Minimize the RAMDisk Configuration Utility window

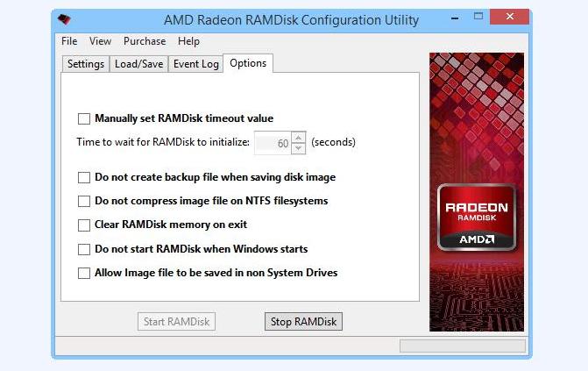coord(455,18)
